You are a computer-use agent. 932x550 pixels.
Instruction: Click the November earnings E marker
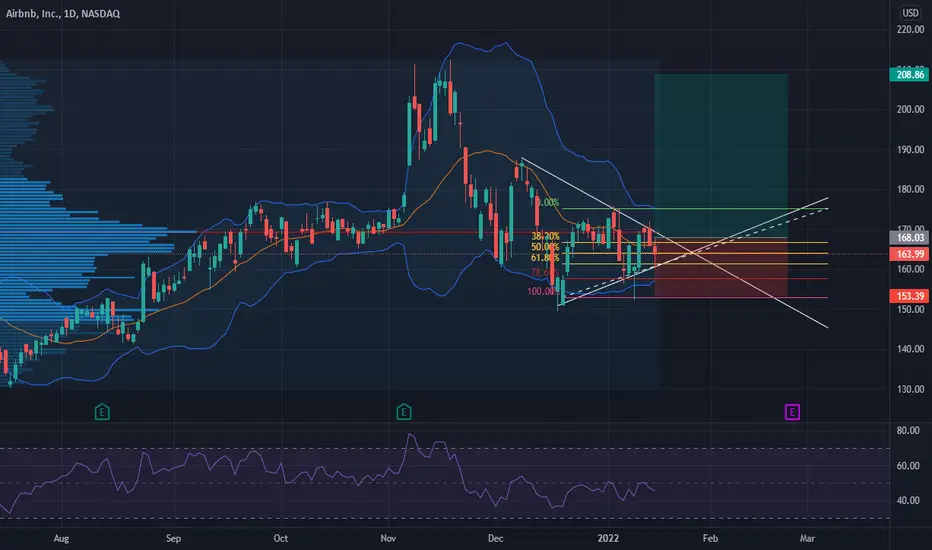click(x=404, y=411)
